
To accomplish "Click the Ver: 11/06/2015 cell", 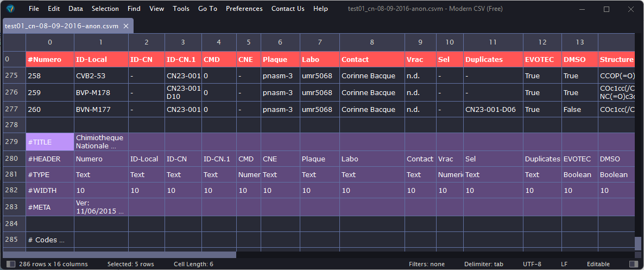I will click(x=101, y=207).
